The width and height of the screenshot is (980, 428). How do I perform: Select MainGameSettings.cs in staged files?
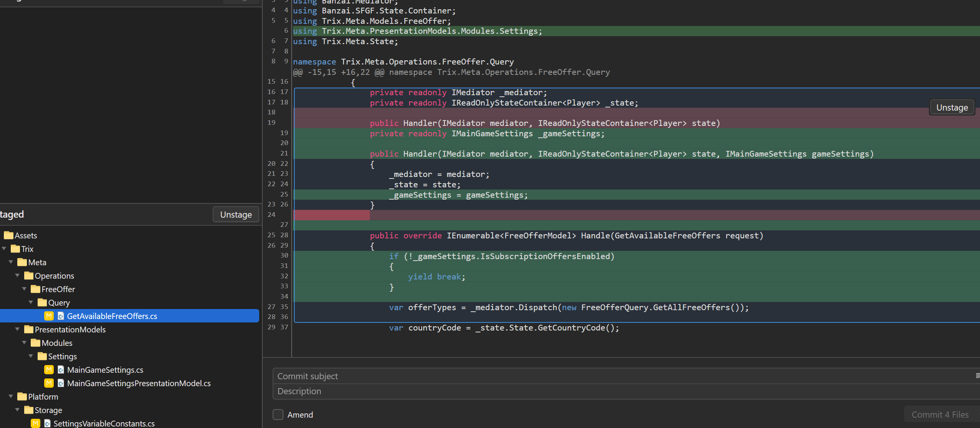click(105, 370)
